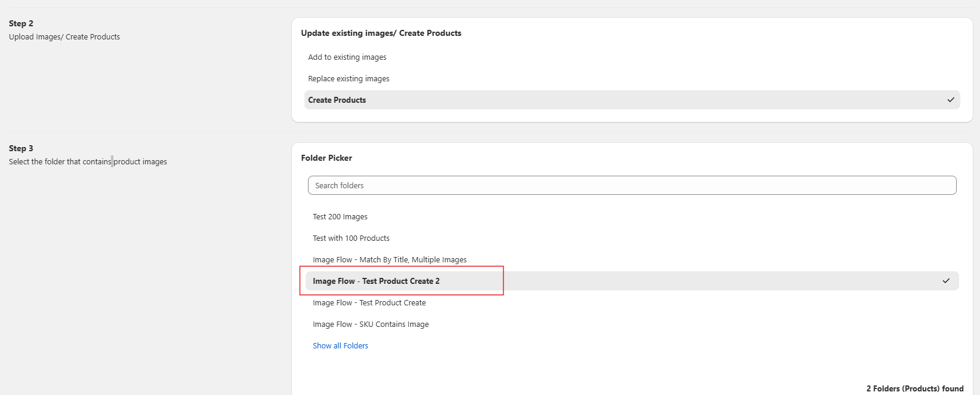Pick the Test 200 Images folder
980x395 pixels.
click(340, 217)
